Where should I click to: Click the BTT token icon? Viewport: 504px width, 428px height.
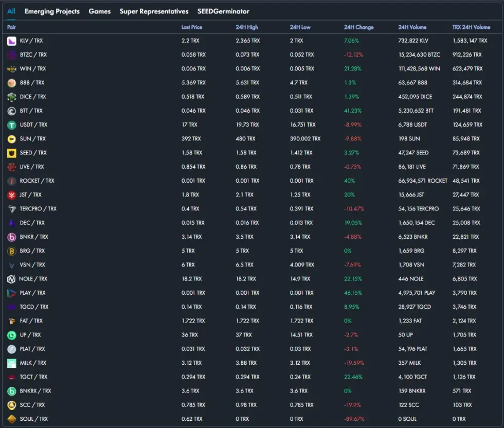(x=11, y=111)
